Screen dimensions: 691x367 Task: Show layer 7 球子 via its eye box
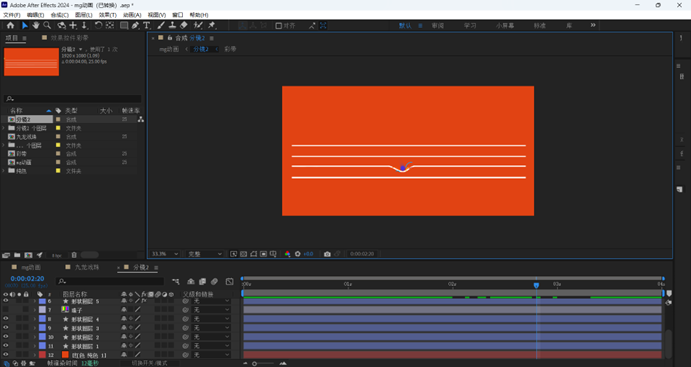pyautogui.click(x=6, y=310)
